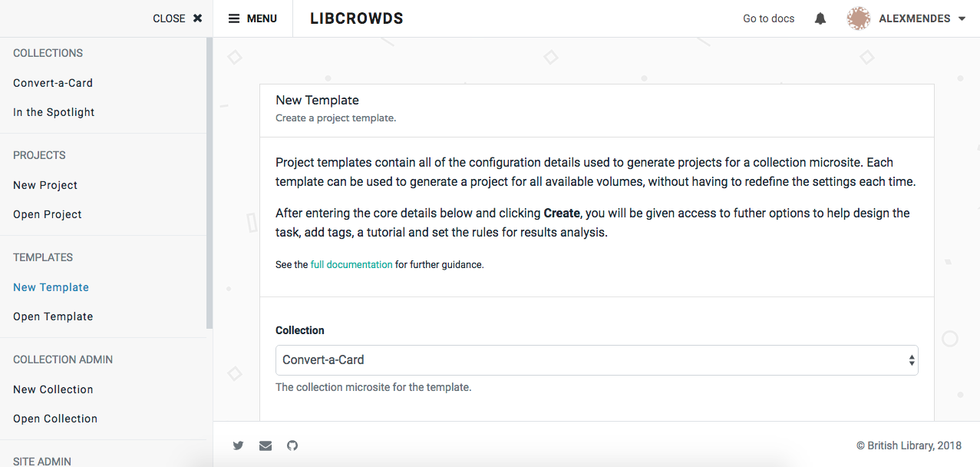The height and width of the screenshot is (467, 980).
Task: Open the email contact icon
Action: [x=265, y=445]
